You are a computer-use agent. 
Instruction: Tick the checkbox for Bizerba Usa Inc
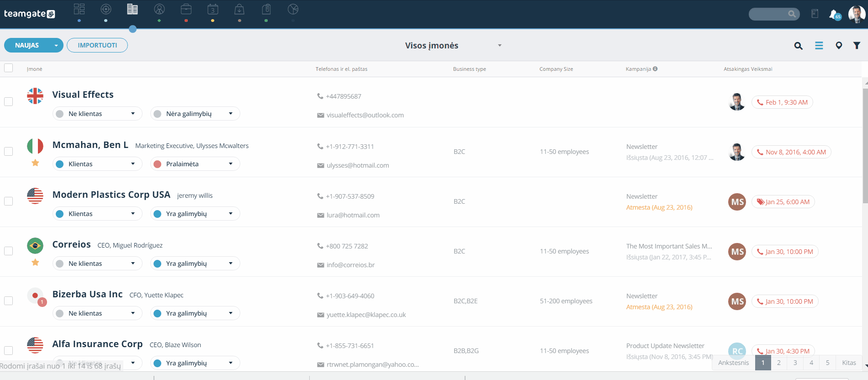pos(8,301)
